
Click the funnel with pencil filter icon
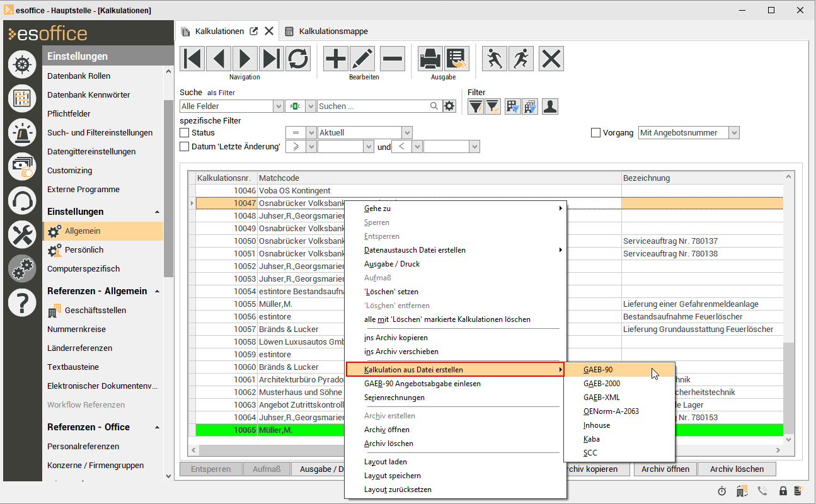tap(476, 106)
